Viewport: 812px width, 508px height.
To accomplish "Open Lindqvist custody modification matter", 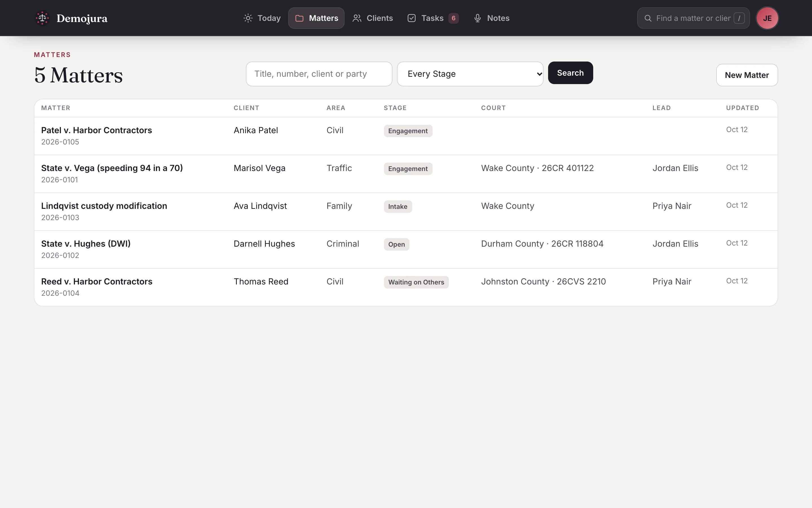I will pos(104,206).
